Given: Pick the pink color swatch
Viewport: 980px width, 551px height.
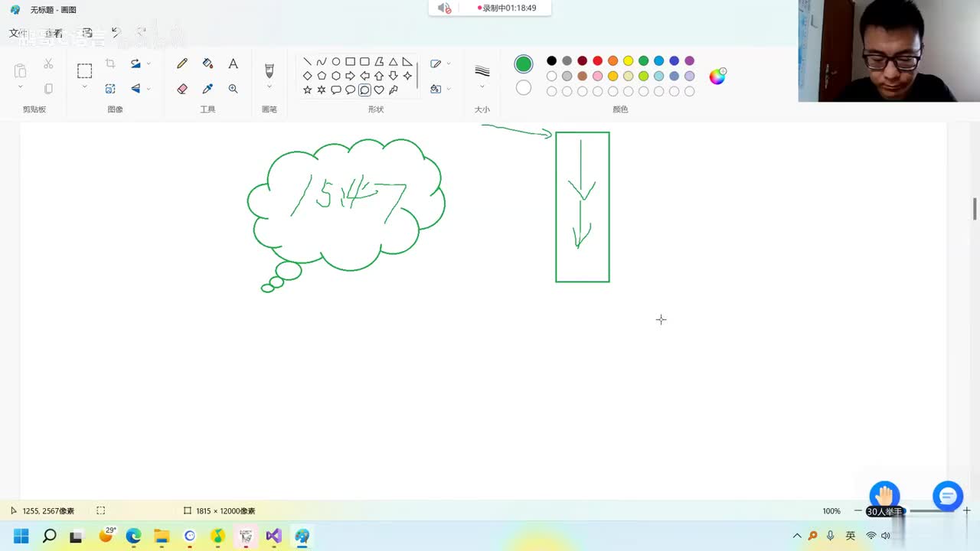Looking at the screenshot, I should point(597,76).
